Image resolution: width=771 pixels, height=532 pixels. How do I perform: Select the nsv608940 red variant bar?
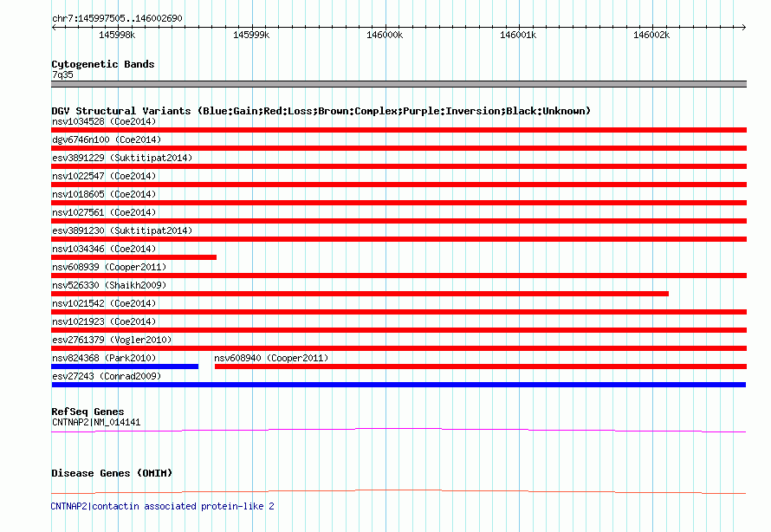click(480, 367)
